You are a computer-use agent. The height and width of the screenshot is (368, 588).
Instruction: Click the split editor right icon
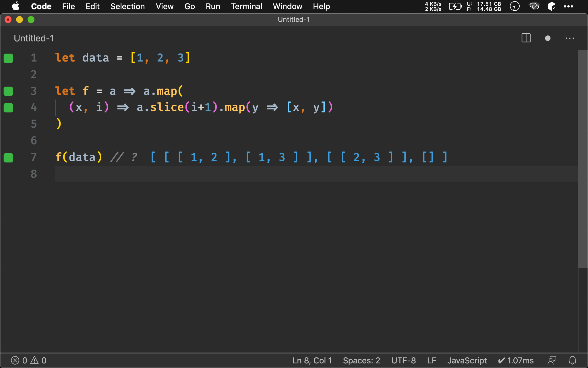tap(526, 38)
